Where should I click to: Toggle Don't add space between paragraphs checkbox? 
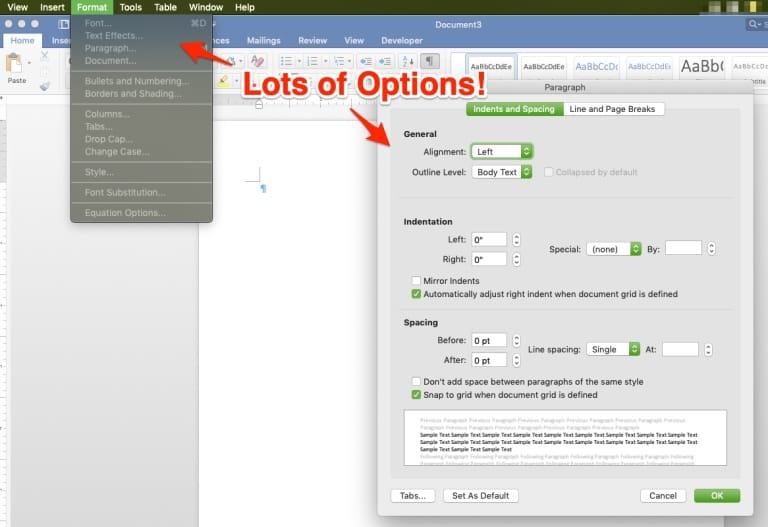(x=416, y=382)
